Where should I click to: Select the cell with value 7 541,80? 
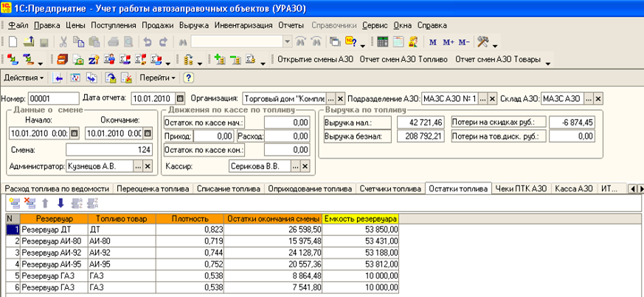click(274, 287)
